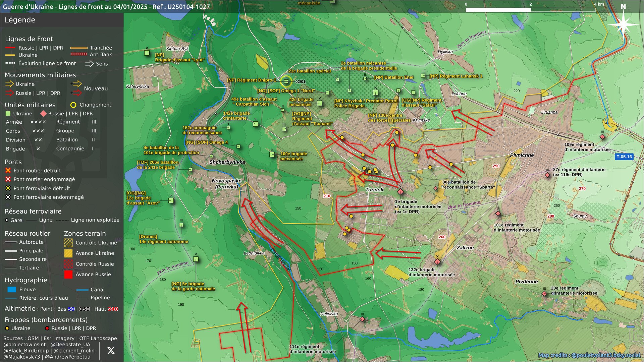Click the 12e brigade Azov green marker

point(171,200)
